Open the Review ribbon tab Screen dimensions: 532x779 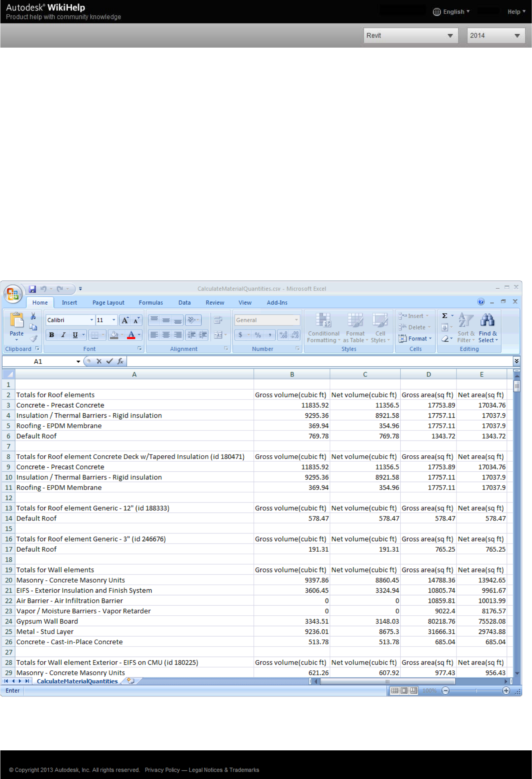pyautogui.click(x=215, y=303)
